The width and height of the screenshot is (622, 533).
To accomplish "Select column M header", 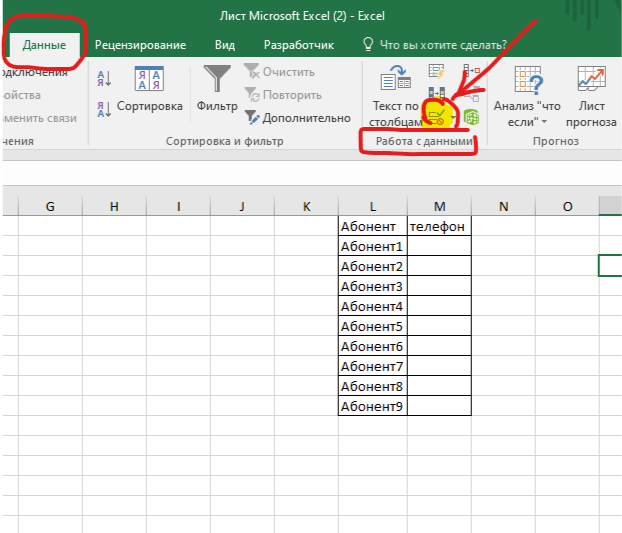I will click(x=440, y=206).
